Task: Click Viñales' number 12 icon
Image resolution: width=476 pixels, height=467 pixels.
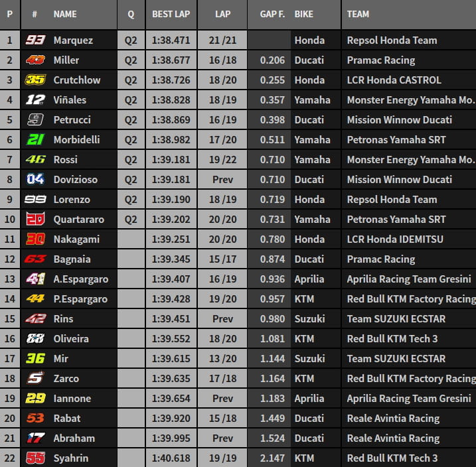Action: (35, 100)
